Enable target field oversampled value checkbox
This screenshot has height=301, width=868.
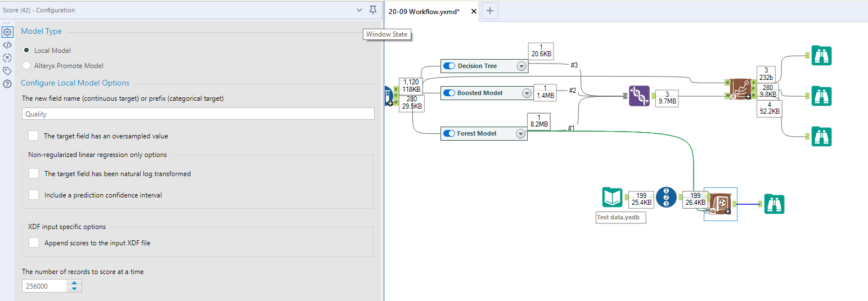coord(34,136)
